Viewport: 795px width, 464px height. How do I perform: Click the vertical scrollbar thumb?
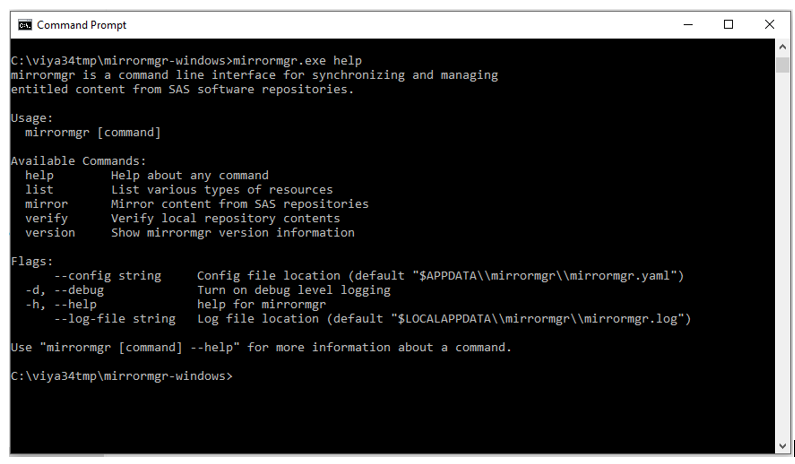(x=782, y=65)
